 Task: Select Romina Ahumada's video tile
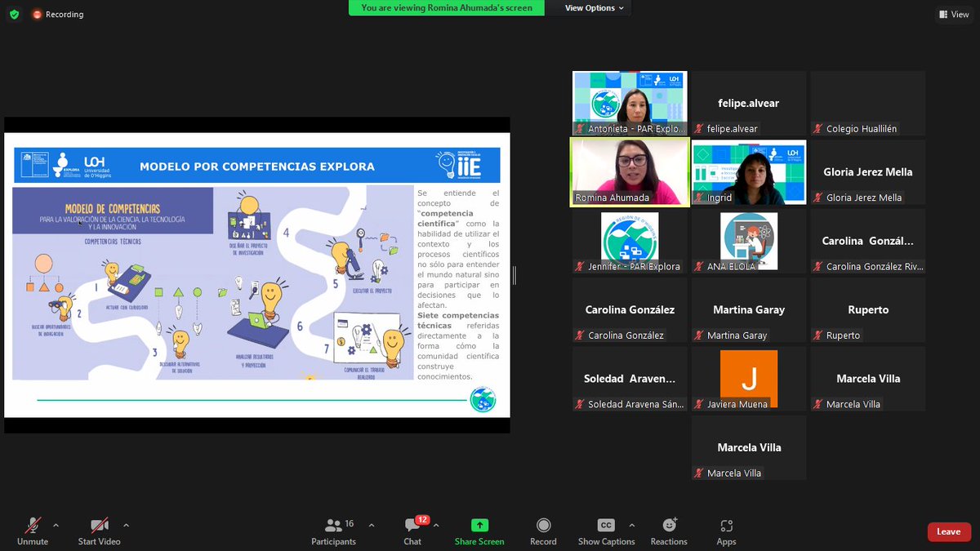[630, 172]
